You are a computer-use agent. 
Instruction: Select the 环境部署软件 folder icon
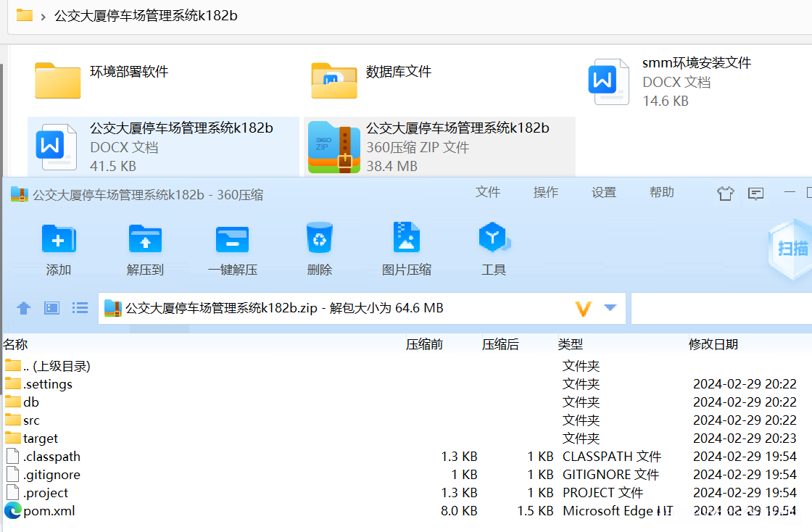(57, 80)
